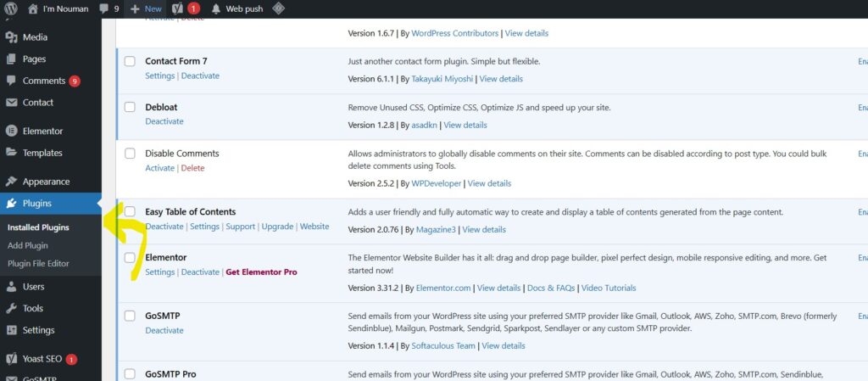Activate Disable Comments plugin
868x381 pixels.
click(x=160, y=168)
